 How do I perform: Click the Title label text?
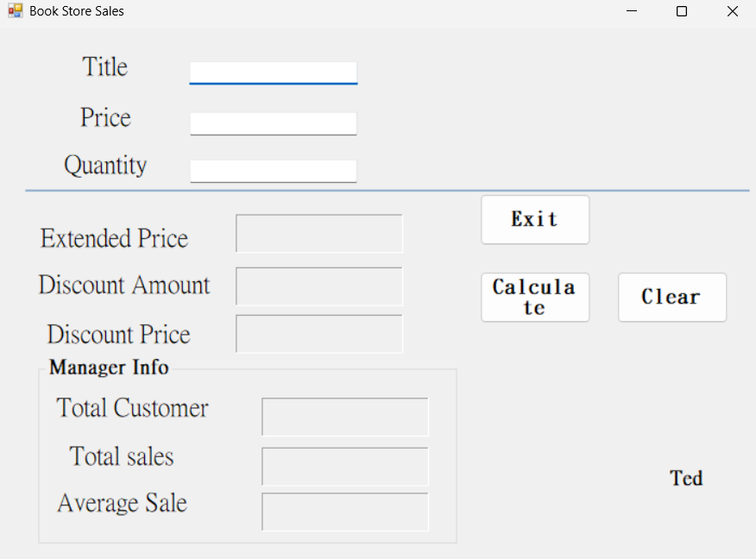pos(105,67)
